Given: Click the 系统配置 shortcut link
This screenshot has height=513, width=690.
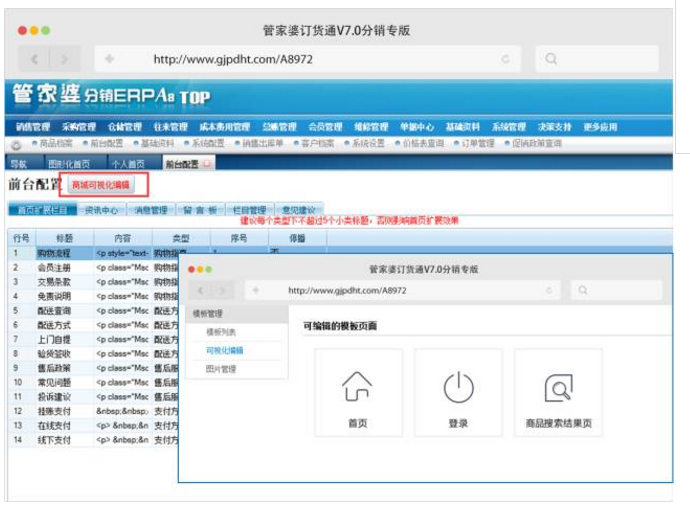Looking at the screenshot, I should pyautogui.click(x=208, y=143).
